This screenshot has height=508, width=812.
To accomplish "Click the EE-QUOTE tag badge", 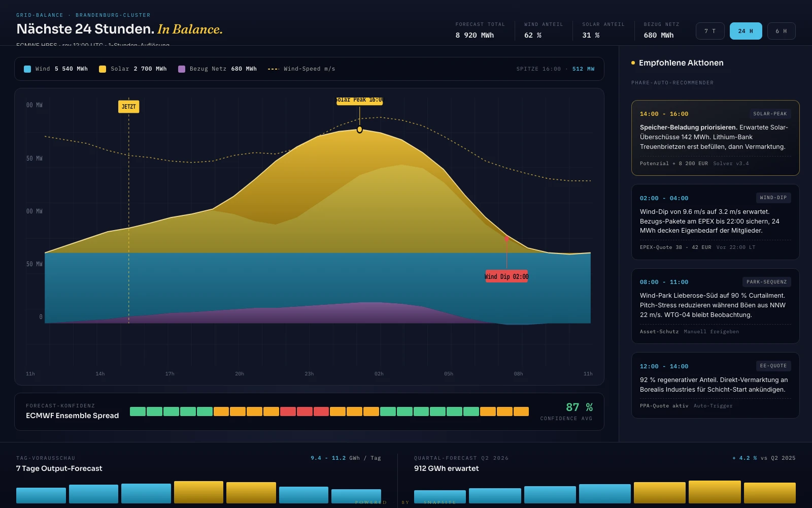I will click(x=773, y=366).
